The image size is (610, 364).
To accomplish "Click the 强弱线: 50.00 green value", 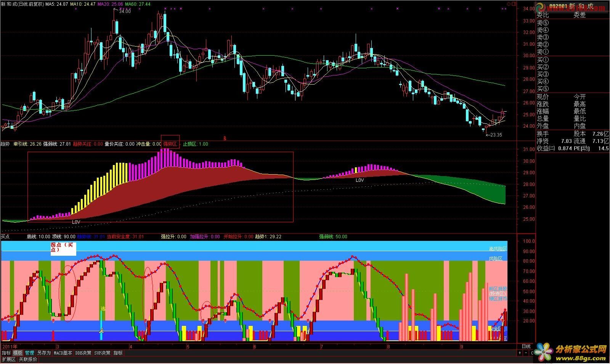I will 333,237.
